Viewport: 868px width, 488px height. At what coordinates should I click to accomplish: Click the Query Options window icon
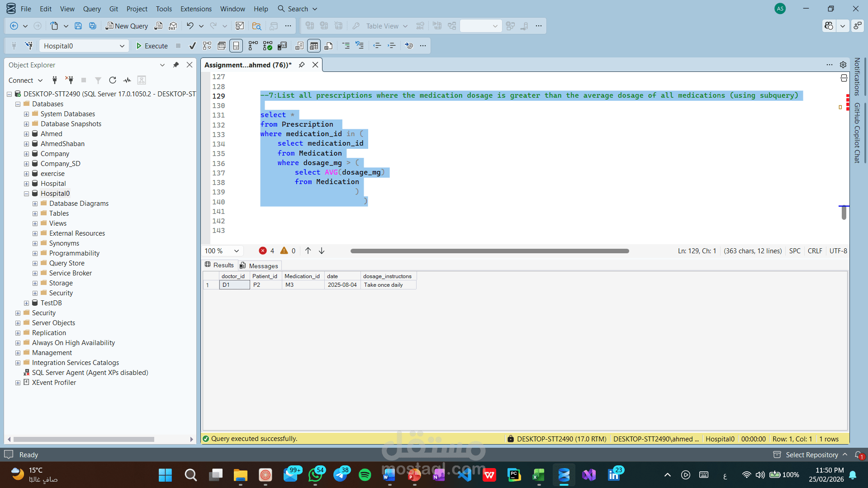point(222,46)
